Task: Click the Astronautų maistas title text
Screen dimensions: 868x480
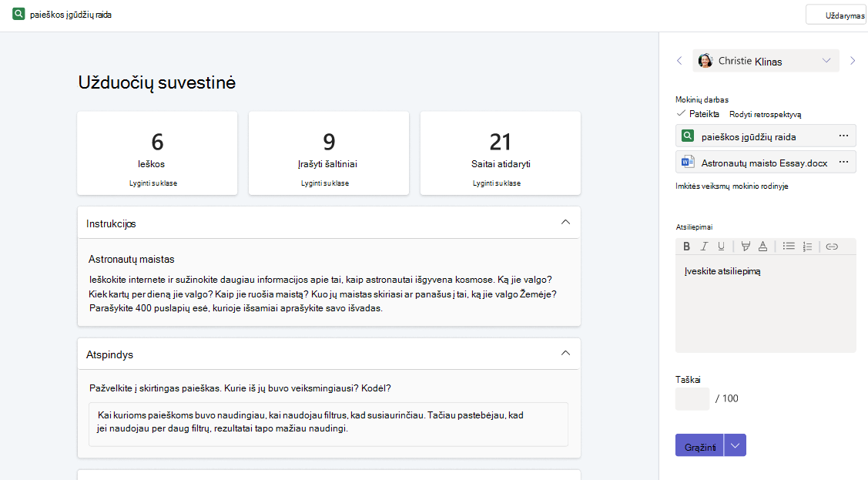Action: [x=131, y=259]
